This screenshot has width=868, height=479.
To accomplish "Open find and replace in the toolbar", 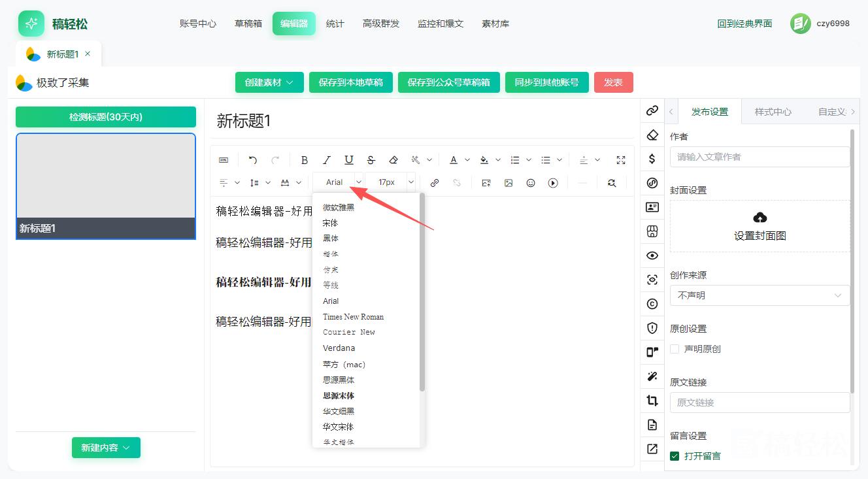I will [x=612, y=183].
